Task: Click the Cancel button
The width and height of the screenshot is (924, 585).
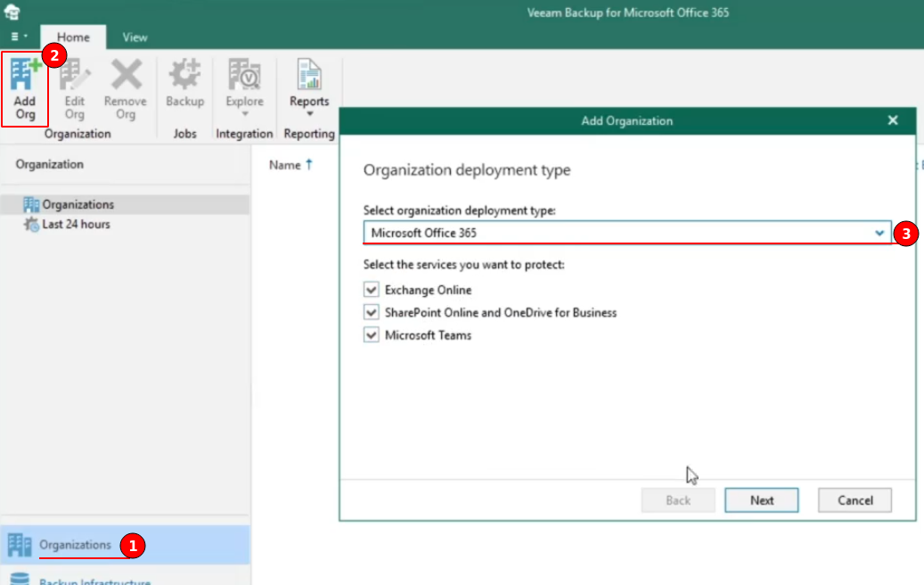Action: tap(854, 500)
